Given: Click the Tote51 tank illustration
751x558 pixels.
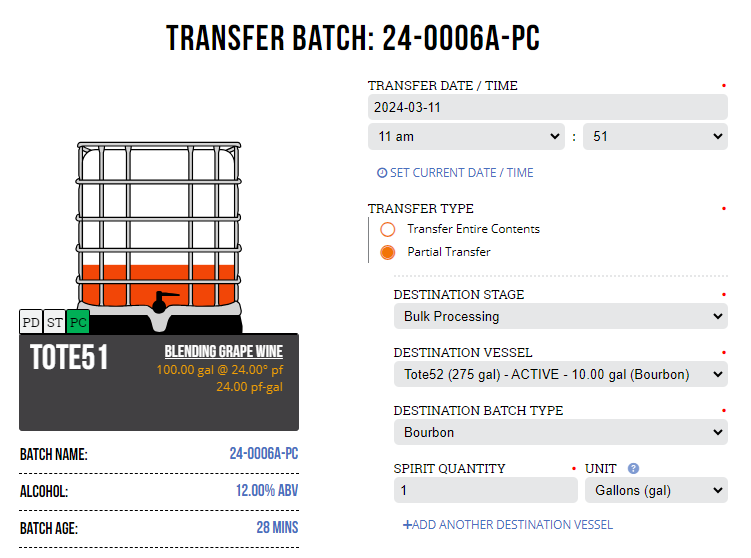Looking at the screenshot, I should (159, 237).
